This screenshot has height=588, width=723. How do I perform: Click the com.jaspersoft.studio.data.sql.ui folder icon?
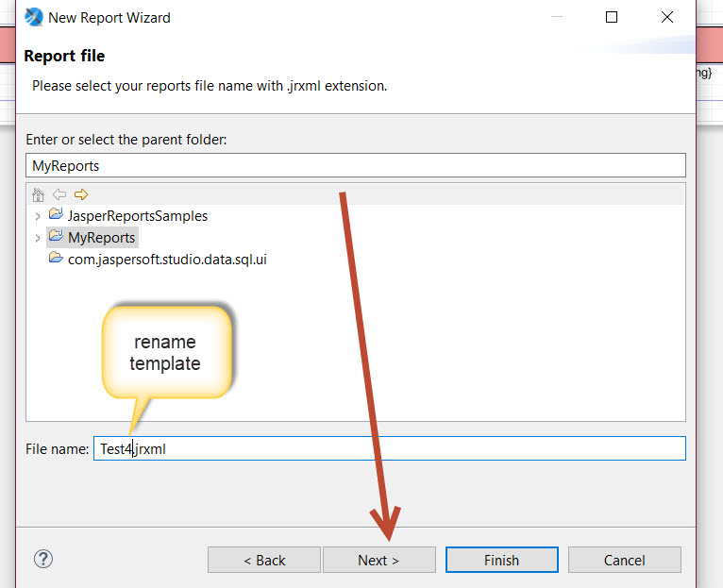tap(56, 258)
